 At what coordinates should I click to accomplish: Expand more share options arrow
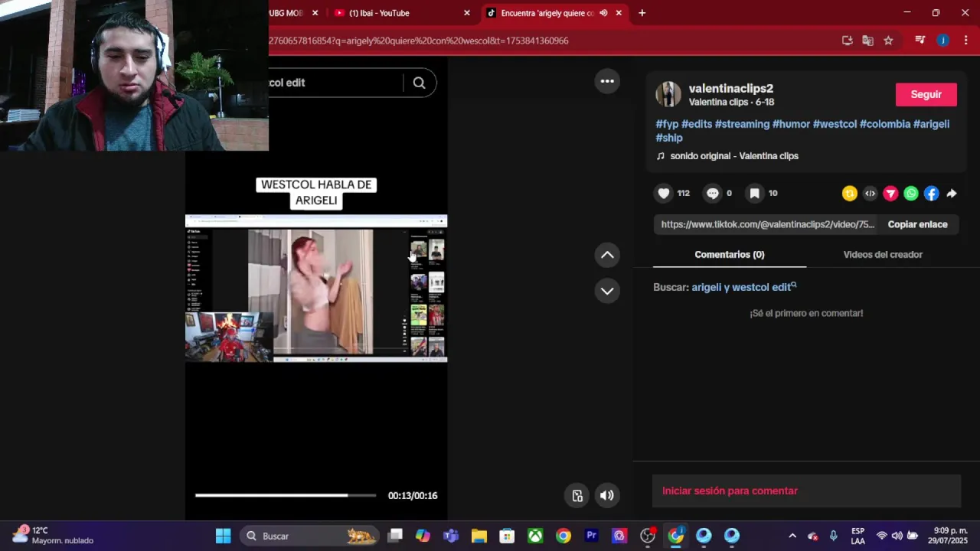(952, 194)
